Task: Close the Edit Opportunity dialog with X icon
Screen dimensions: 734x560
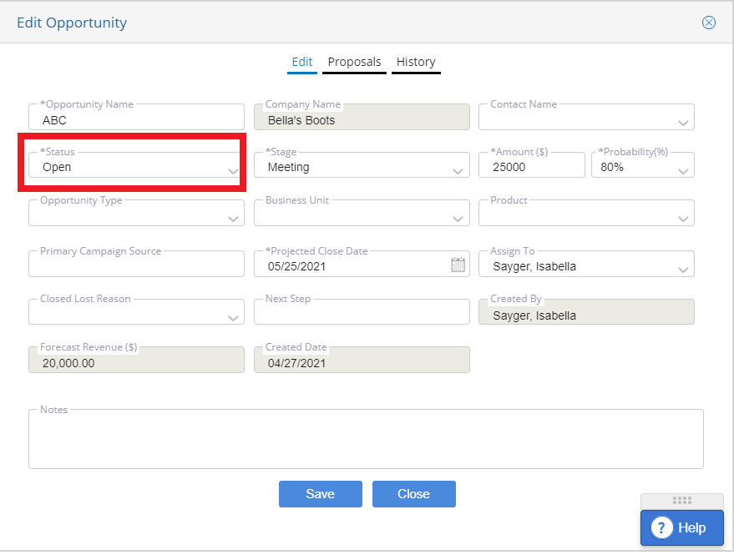Action: pos(708,23)
